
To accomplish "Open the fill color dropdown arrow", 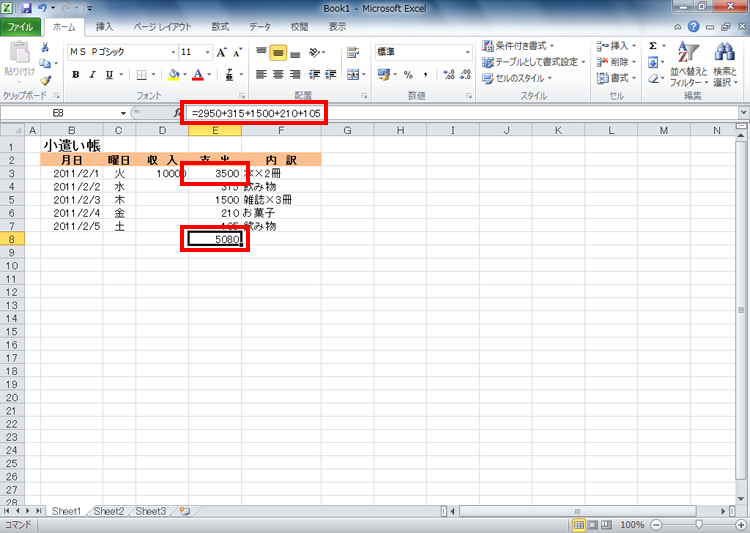I will (185, 75).
